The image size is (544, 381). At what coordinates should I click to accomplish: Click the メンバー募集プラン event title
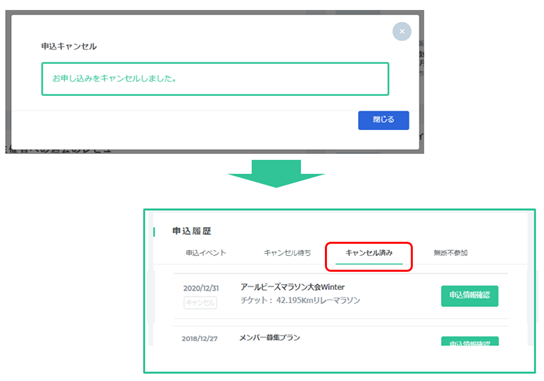(x=270, y=338)
